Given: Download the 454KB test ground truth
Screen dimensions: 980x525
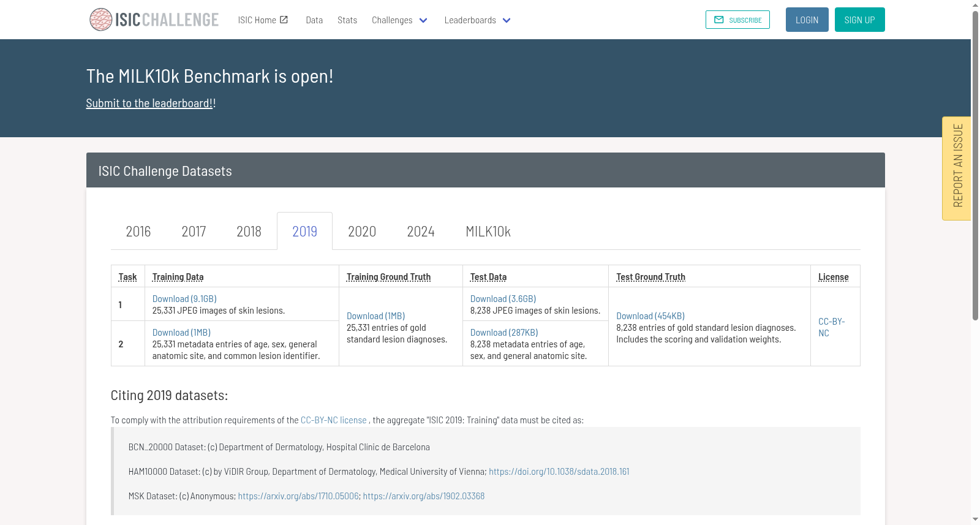Looking at the screenshot, I should (650, 316).
